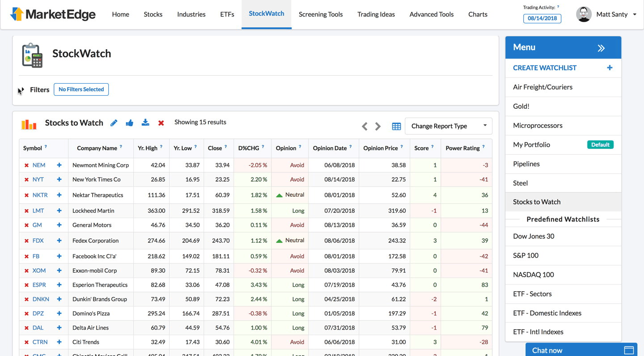Click the trading activity date 08/14/2018
The height and width of the screenshot is (356, 644).
[x=542, y=18]
